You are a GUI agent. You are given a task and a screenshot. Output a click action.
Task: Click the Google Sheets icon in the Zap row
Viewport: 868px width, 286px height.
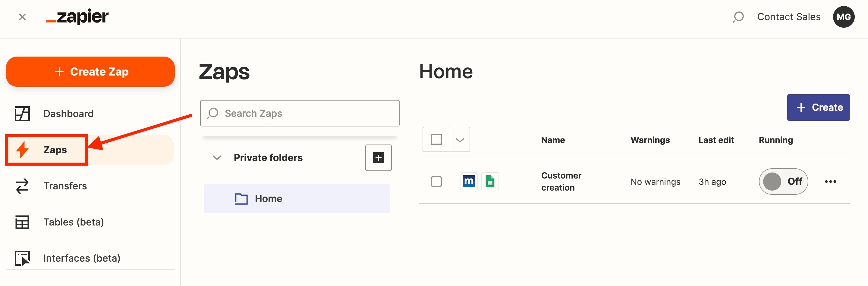pos(489,181)
